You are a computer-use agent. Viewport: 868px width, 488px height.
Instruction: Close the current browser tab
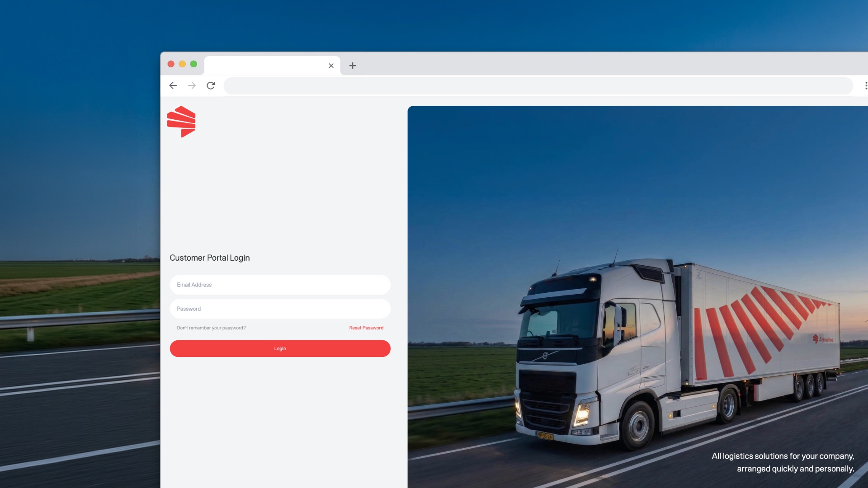pos(331,66)
